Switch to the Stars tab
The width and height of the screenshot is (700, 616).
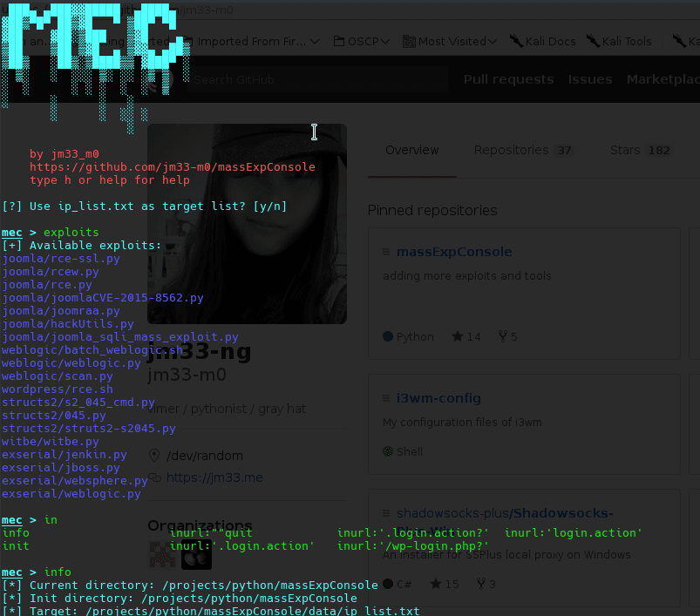[x=641, y=151]
